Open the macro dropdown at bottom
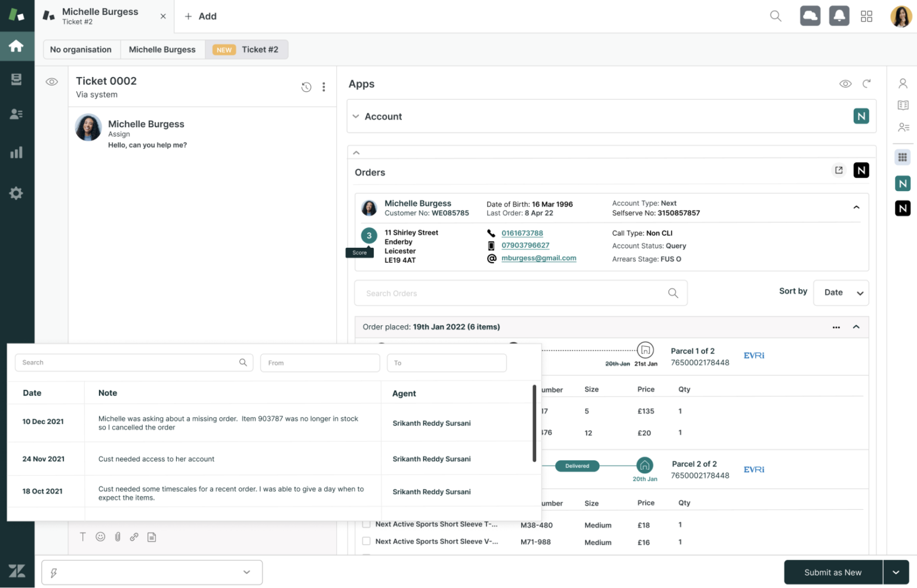This screenshot has width=917, height=588. [x=152, y=572]
